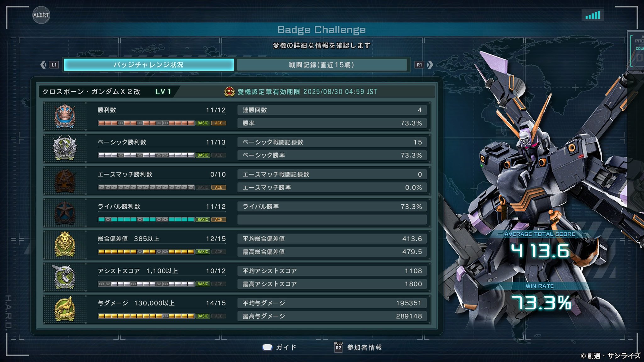Select the エースマッチ勝利数 badge emblem
Image resolution: width=644 pixels, height=362 pixels.
coord(64,180)
